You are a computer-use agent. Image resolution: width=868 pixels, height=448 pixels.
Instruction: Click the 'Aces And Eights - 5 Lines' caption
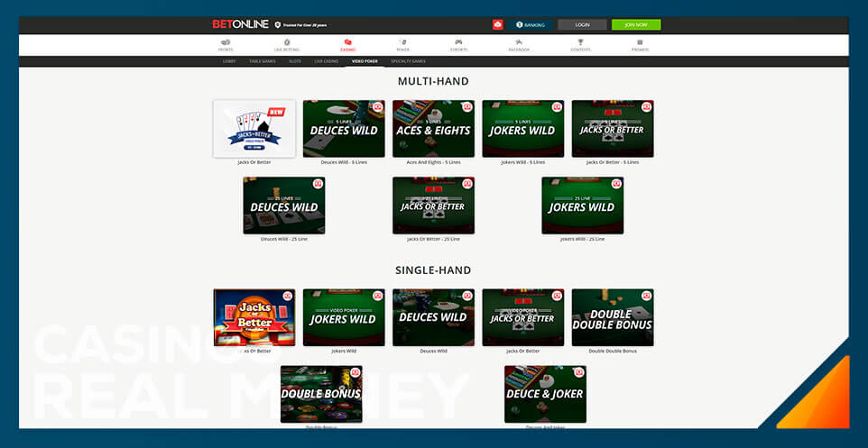pos(433,162)
